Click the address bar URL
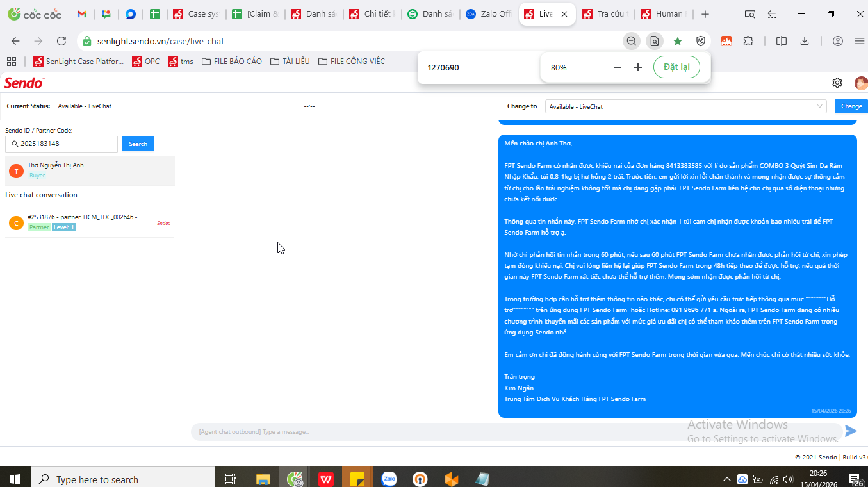The height and width of the screenshot is (487, 868). [161, 41]
